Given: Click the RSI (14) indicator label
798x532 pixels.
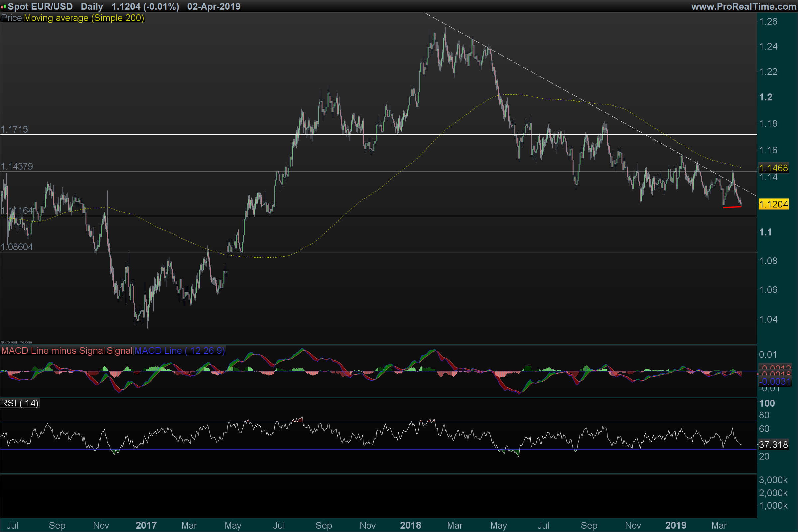Looking at the screenshot, I should (x=20, y=403).
